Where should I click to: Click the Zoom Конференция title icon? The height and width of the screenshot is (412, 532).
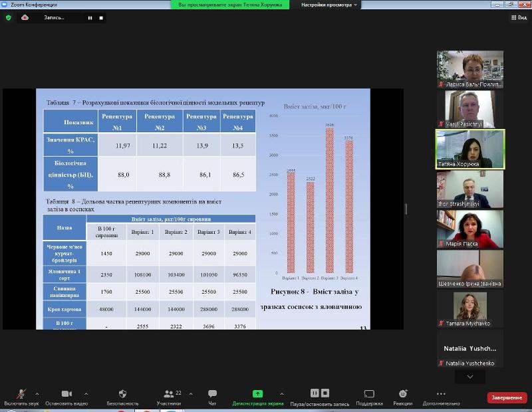(x=5, y=5)
